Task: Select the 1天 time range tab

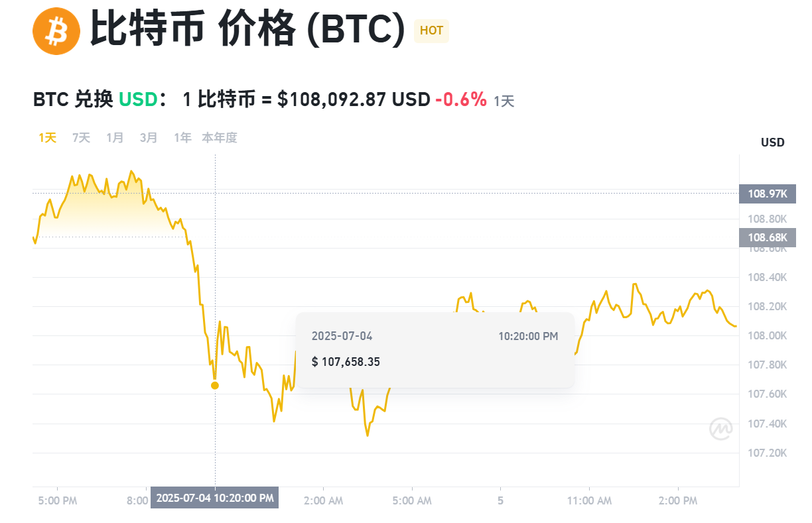Action: [x=47, y=137]
